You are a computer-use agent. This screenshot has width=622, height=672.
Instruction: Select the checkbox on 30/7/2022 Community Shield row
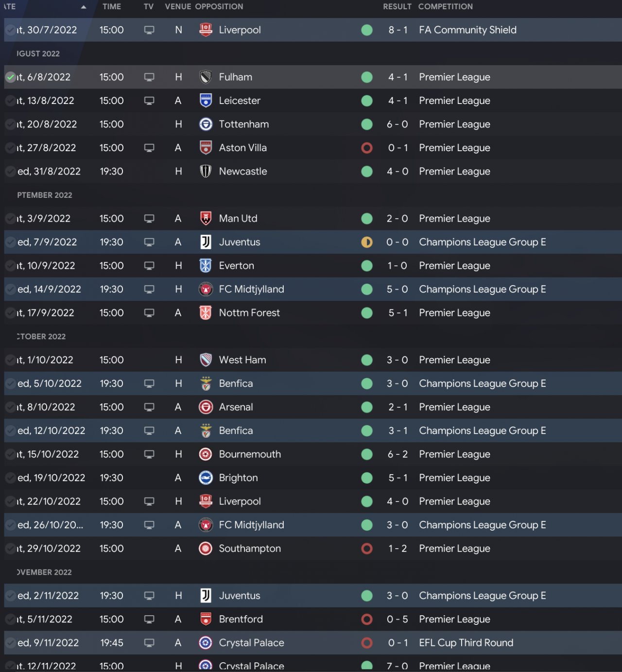11,30
